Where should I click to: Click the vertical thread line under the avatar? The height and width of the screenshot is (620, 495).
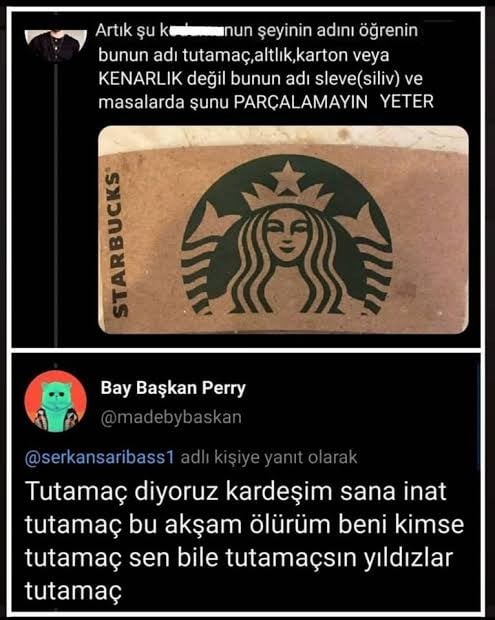click(x=57, y=205)
